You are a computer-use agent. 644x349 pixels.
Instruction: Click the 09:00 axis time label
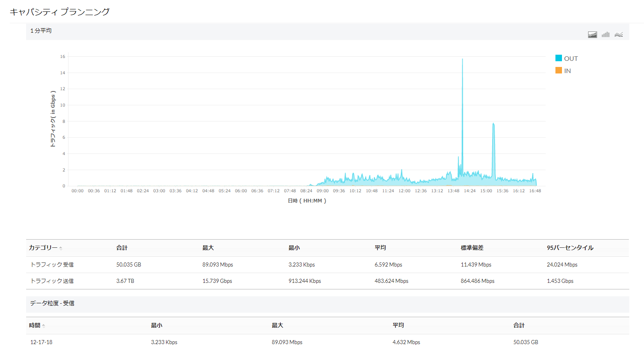point(322,191)
